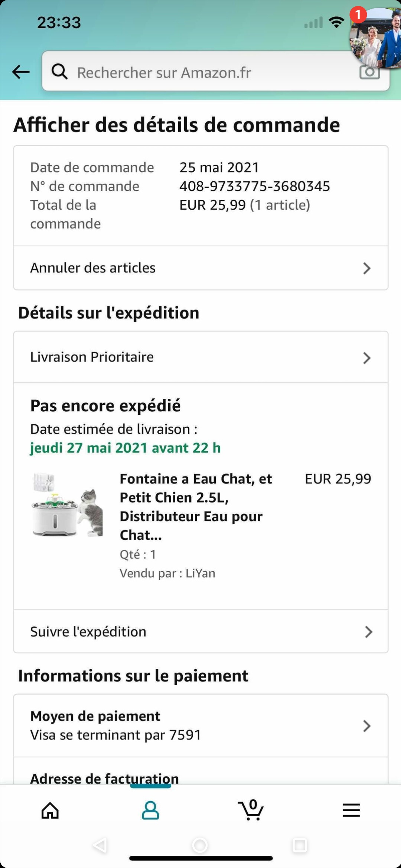Tap the search magnifier icon
Viewport: 401px width, 868px height.
point(59,71)
